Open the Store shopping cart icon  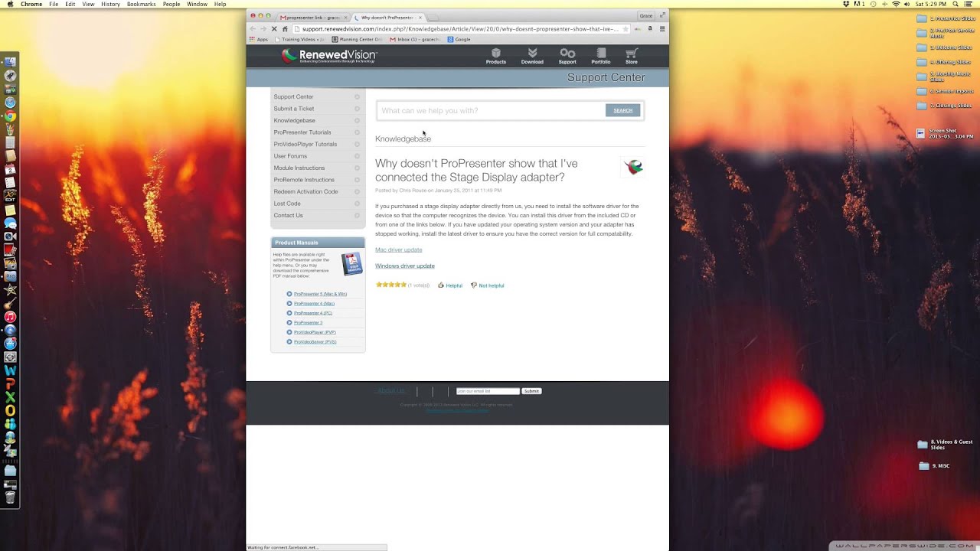(631, 56)
